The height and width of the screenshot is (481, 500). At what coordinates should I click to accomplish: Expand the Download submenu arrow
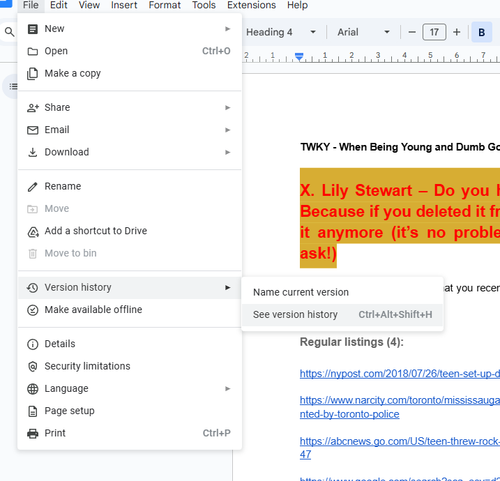pos(227,152)
